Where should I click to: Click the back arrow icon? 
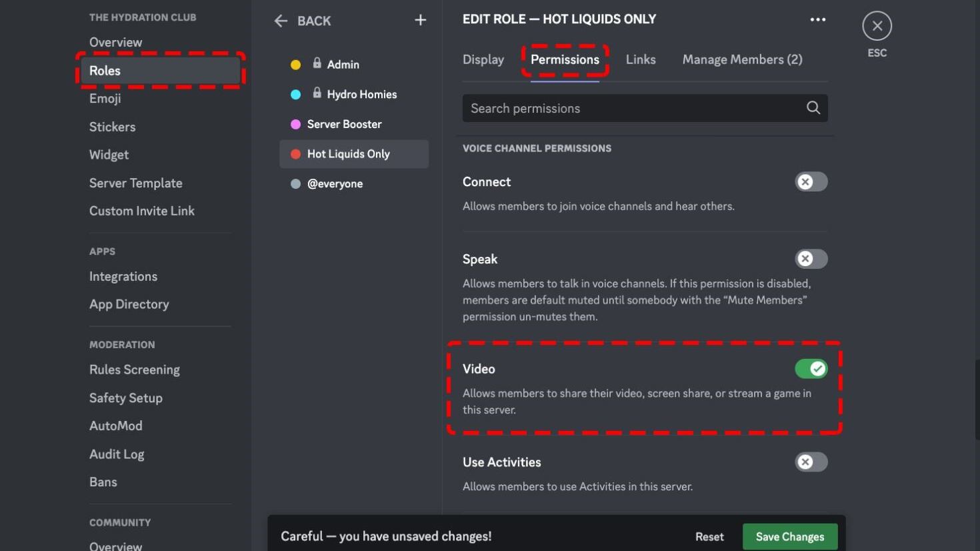pyautogui.click(x=281, y=21)
